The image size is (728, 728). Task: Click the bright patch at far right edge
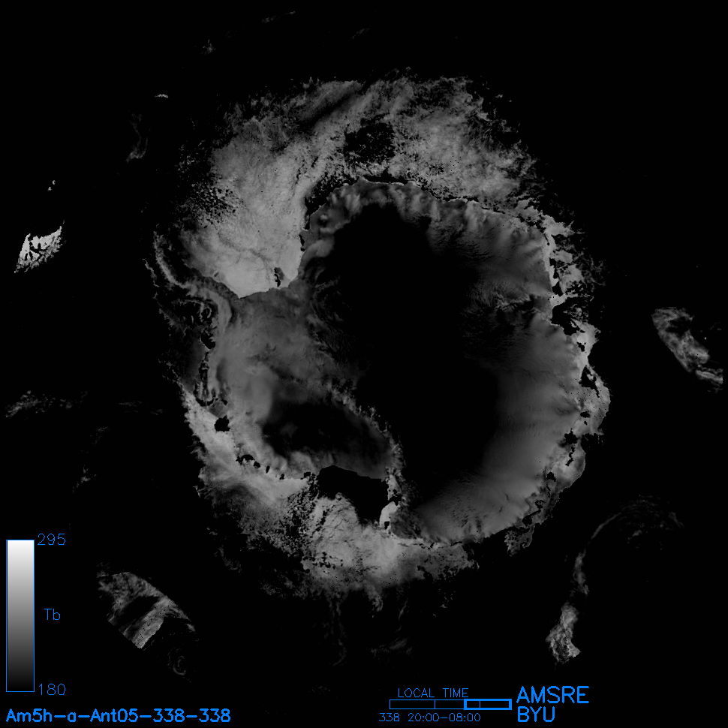tap(687, 341)
